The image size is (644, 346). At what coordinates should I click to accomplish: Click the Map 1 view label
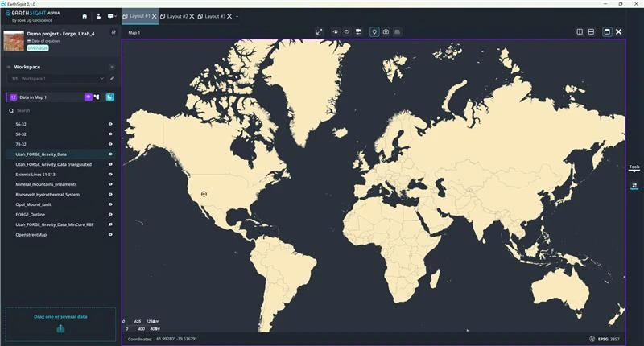[134, 33]
